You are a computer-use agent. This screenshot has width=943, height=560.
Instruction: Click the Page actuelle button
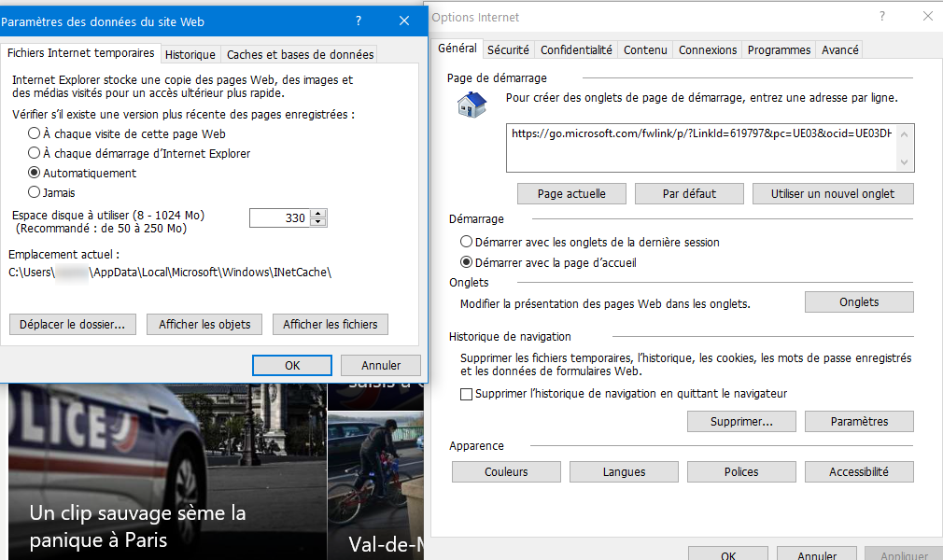coord(571,194)
